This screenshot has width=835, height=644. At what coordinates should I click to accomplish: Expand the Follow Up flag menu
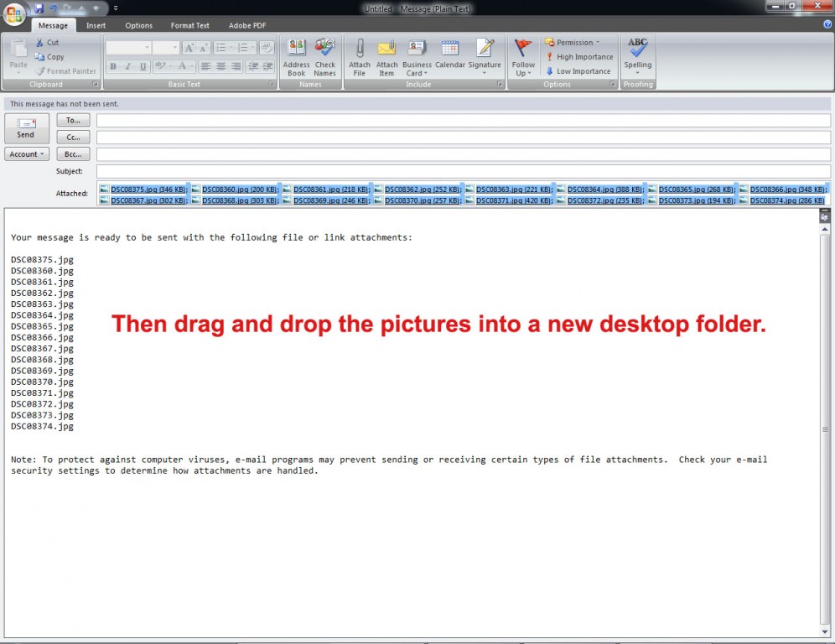[523, 57]
